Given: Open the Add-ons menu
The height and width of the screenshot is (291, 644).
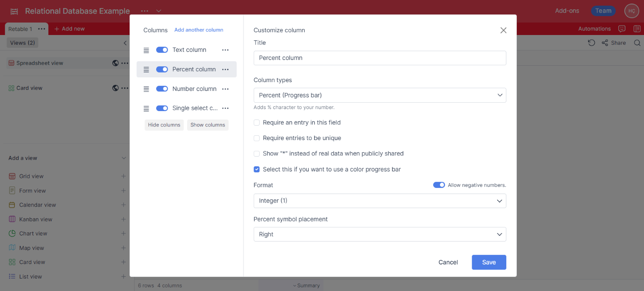Looking at the screenshot, I should tap(567, 11).
